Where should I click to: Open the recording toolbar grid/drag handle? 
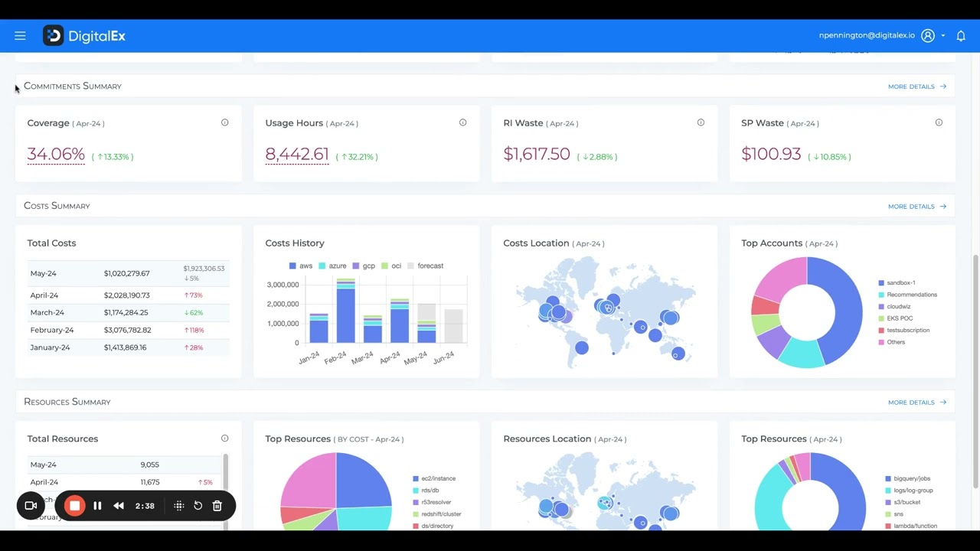pyautogui.click(x=178, y=506)
